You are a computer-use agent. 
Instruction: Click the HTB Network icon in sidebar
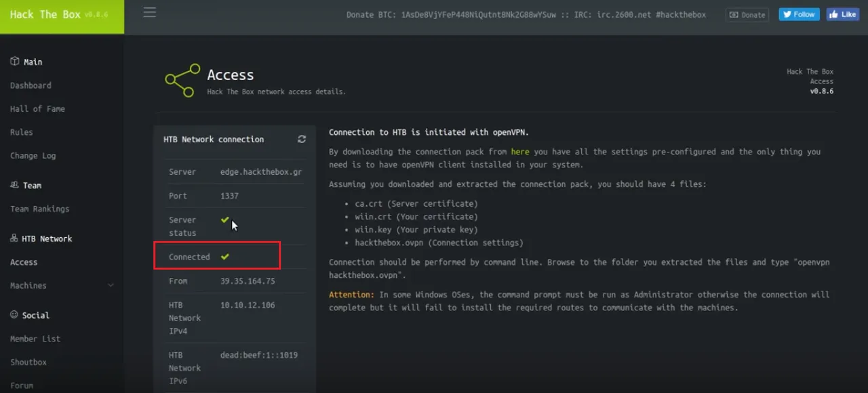(14, 239)
